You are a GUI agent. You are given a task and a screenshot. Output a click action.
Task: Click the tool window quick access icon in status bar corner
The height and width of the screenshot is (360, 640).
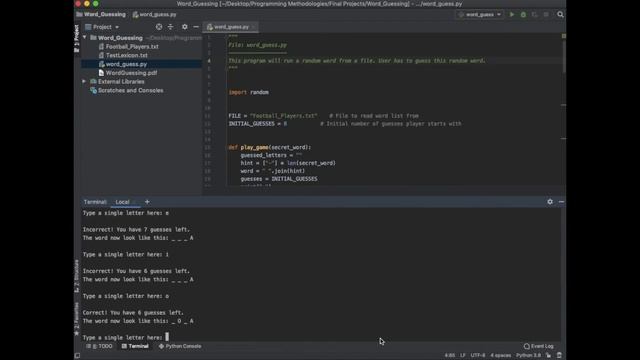point(77,356)
